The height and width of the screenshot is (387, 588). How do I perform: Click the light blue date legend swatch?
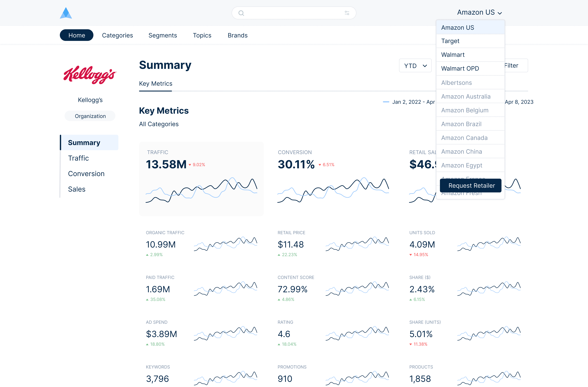386,102
